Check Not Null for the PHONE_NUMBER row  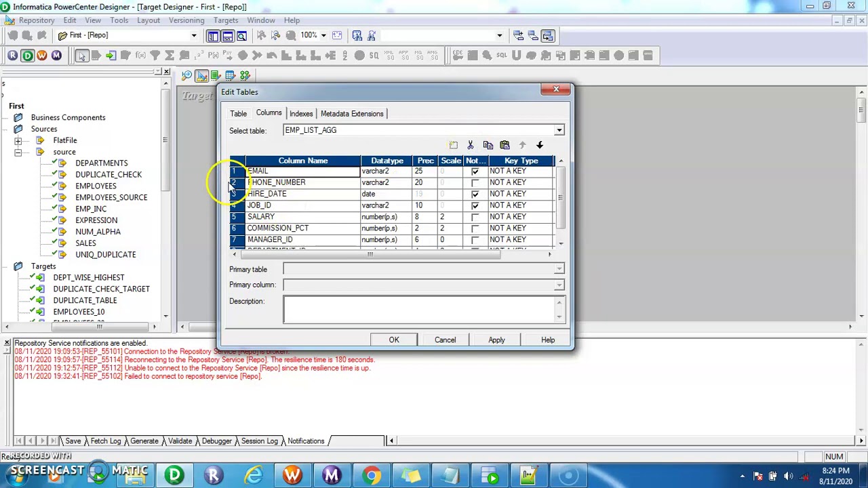pos(475,183)
